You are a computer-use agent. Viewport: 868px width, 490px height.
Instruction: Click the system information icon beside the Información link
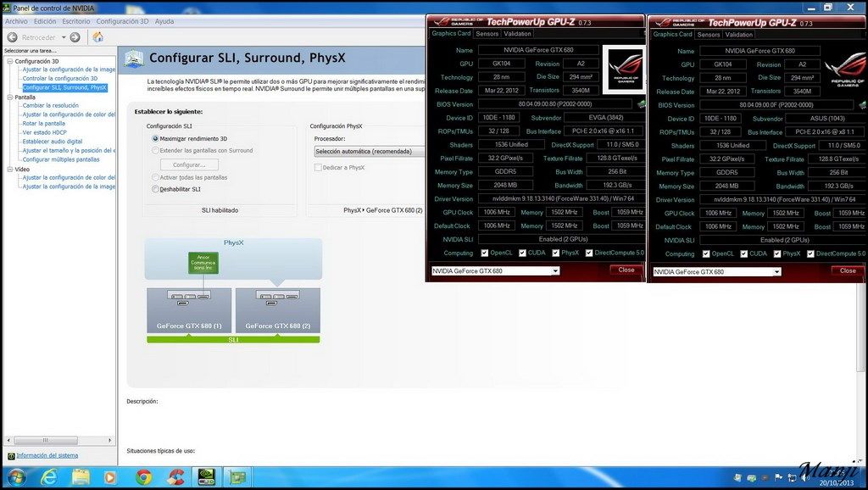[x=11, y=456]
